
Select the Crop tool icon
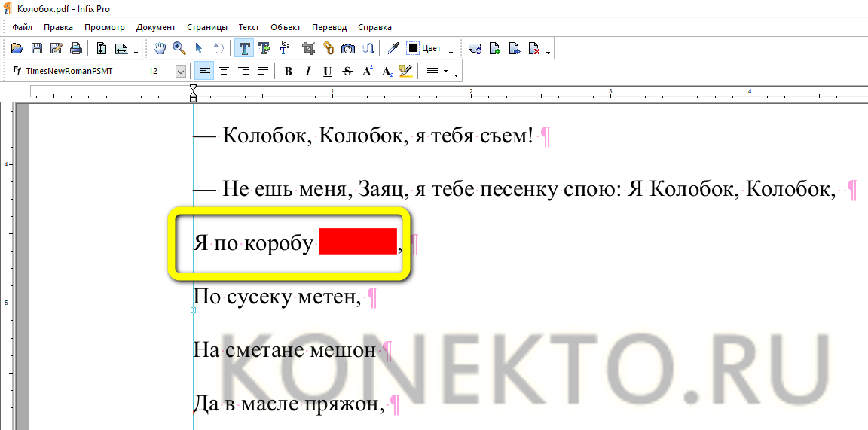(x=309, y=49)
